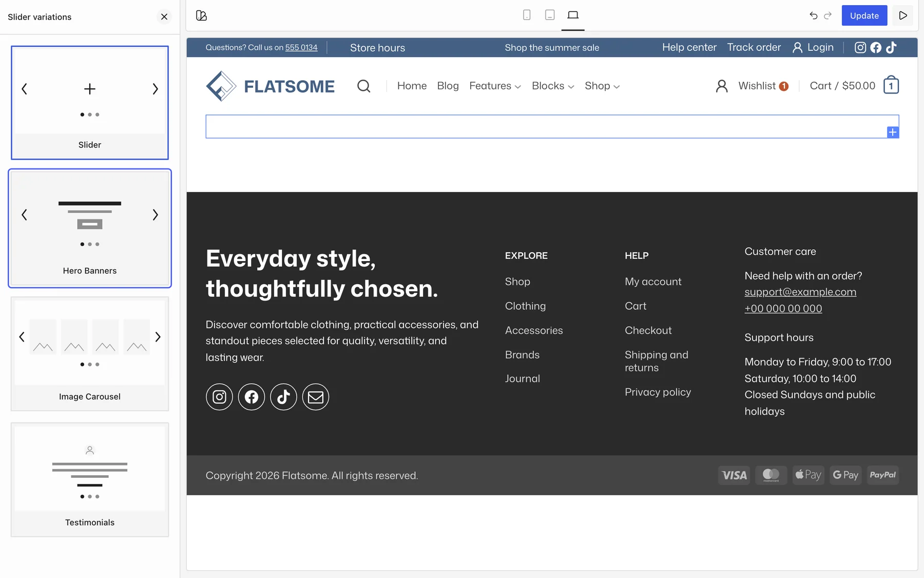The width and height of the screenshot is (924, 578).
Task: Open Privacy policy footer link
Action: pos(658,392)
